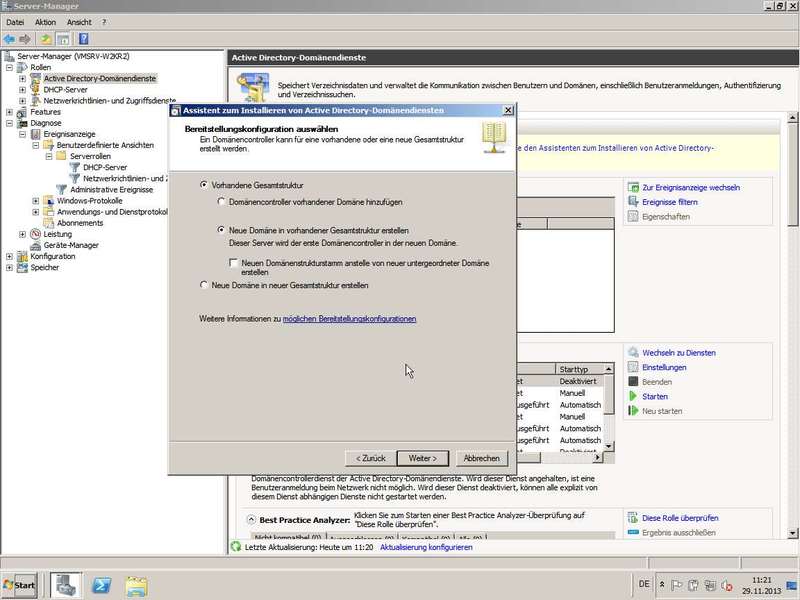
Task: Click the Up one level toolbar icon
Action: 45,39
